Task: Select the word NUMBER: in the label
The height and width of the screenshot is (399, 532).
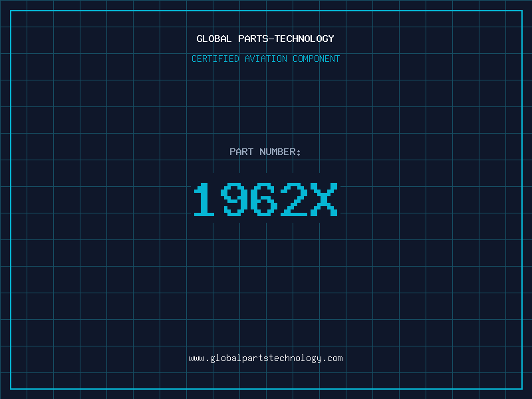Action: coord(280,152)
